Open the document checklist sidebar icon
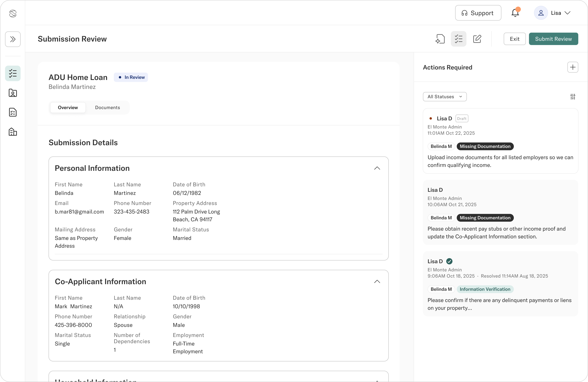 pyautogui.click(x=13, y=112)
